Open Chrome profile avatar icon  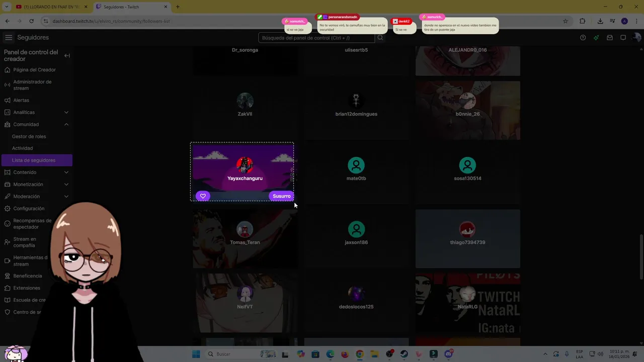(x=624, y=21)
